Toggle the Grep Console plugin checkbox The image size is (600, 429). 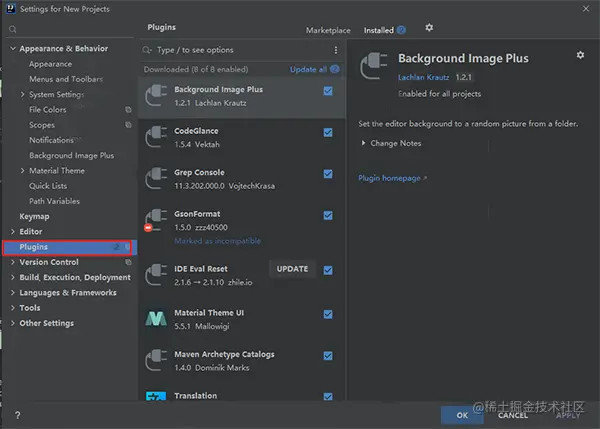(328, 174)
